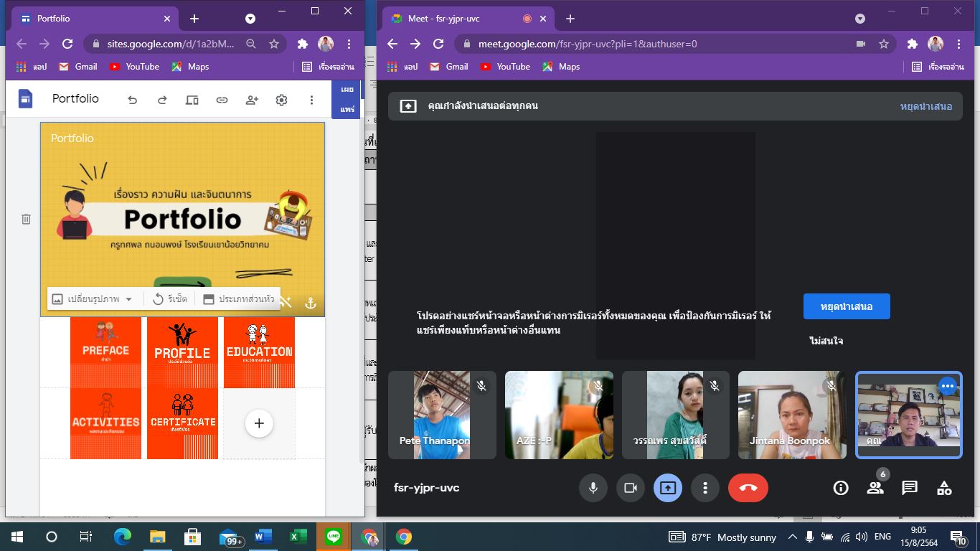Copy published site link icon
Screen dimensions: 980x551
point(222,100)
